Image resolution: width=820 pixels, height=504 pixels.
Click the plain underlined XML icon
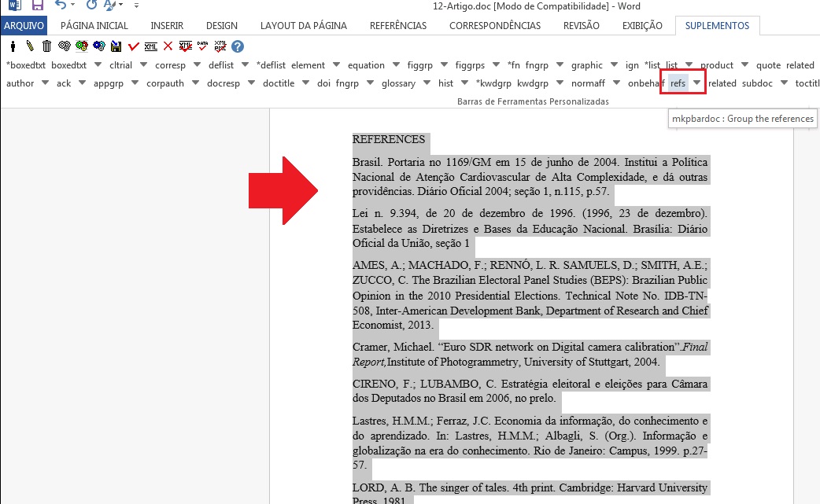[x=151, y=46]
